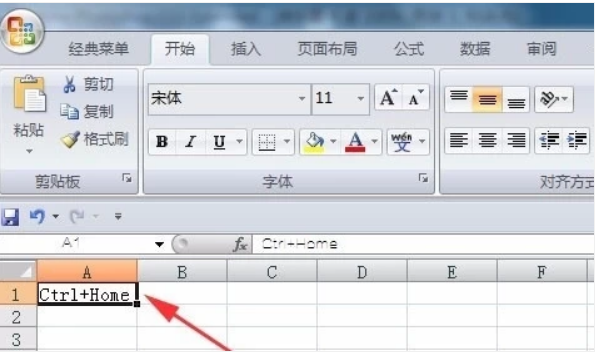This screenshot has height=360, width=601.
Task: Open the font size 11 dropdown
Action: point(360,99)
